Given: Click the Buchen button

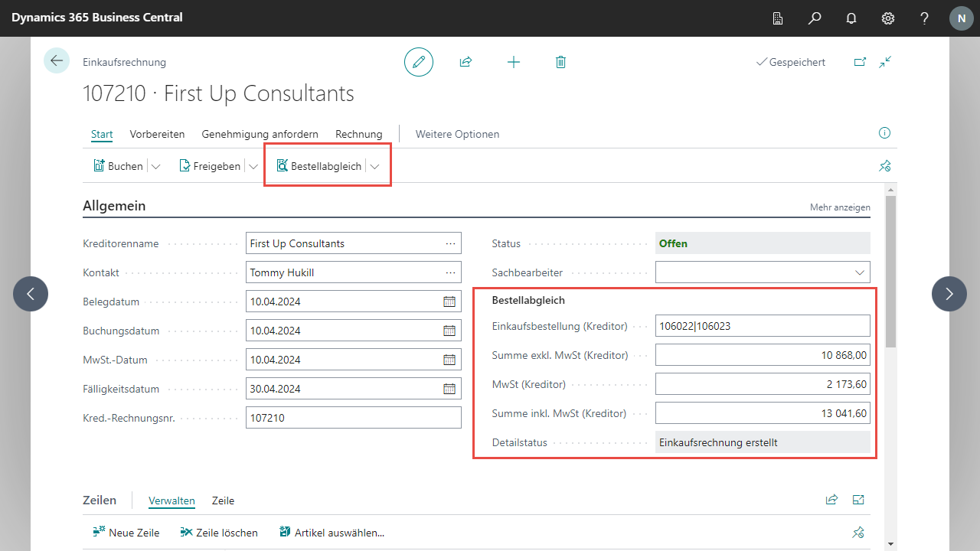Looking at the screenshot, I should click(x=118, y=166).
